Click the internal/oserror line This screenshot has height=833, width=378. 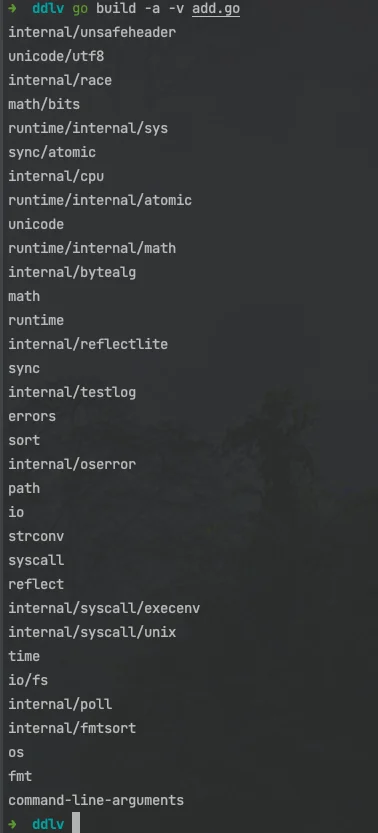pyautogui.click(x=72, y=464)
